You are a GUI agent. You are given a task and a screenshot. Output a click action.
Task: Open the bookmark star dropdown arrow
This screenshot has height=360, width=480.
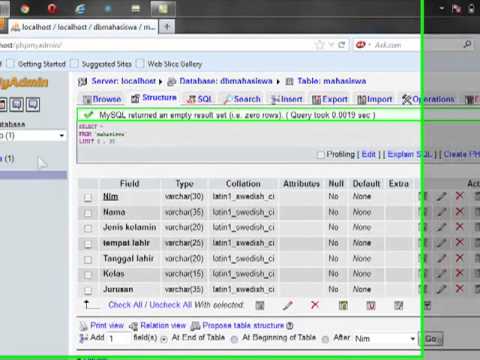pyautogui.click(x=331, y=45)
